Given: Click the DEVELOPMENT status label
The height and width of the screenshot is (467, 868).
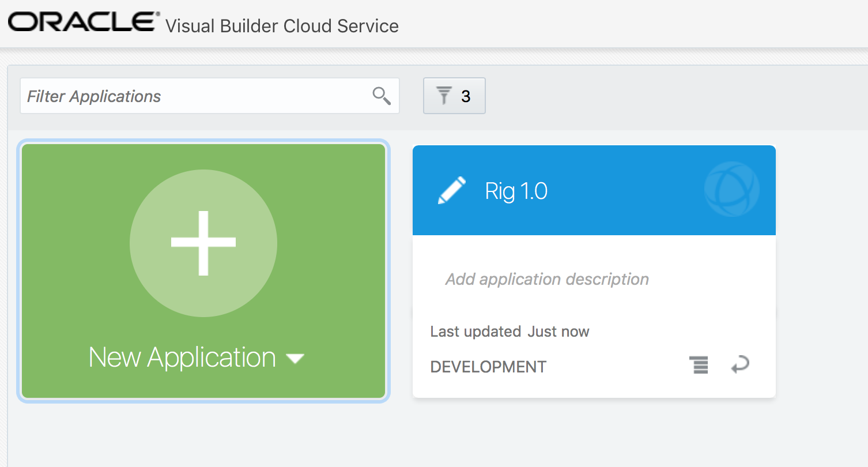Looking at the screenshot, I should [488, 367].
